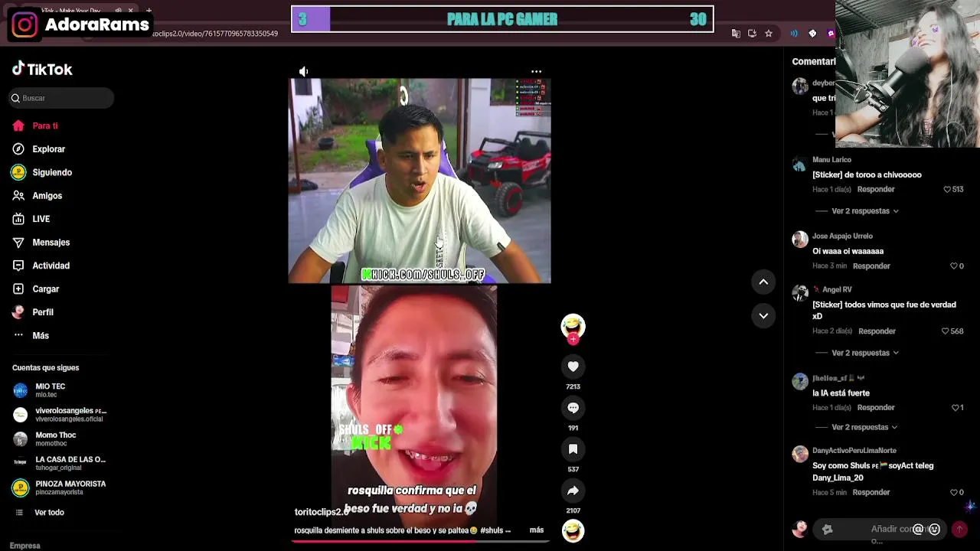Save the video with bookmark icon

(x=573, y=449)
